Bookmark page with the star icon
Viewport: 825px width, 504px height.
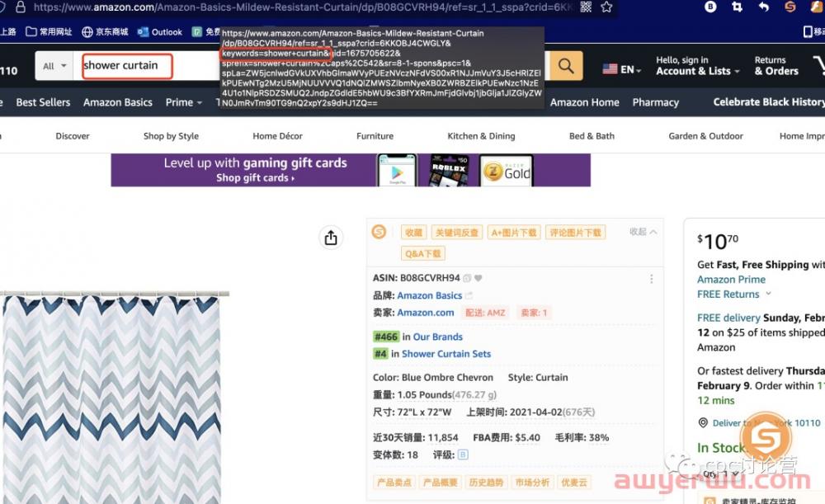pos(606,7)
